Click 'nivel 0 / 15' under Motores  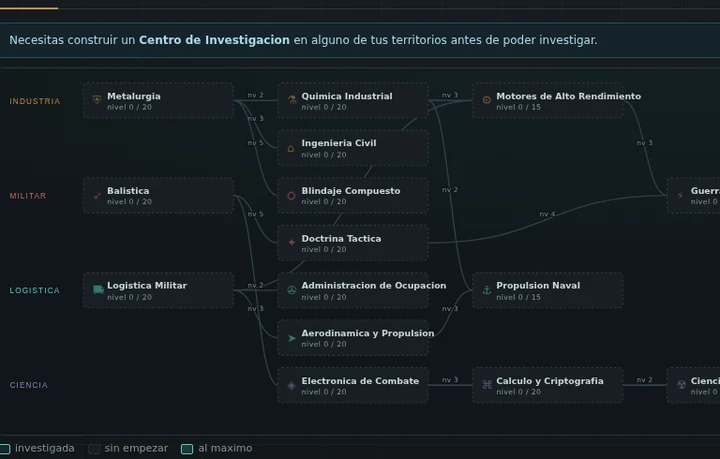(518, 107)
